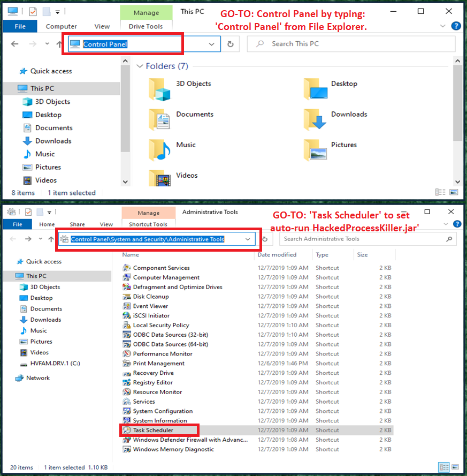Open Home tab in Administrative Tools
Screen dimensions: 467x476
coord(47,224)
